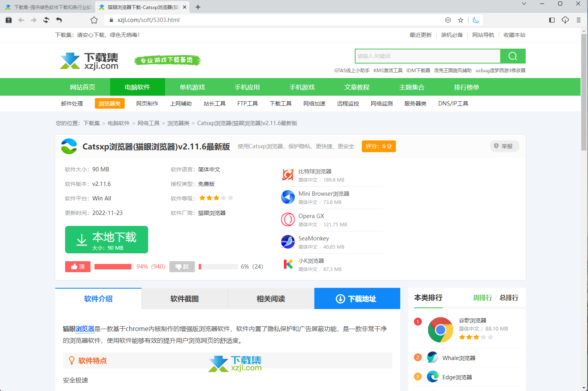
Task: Click the 比特球浏览器 icon
Action: point(288,175)
